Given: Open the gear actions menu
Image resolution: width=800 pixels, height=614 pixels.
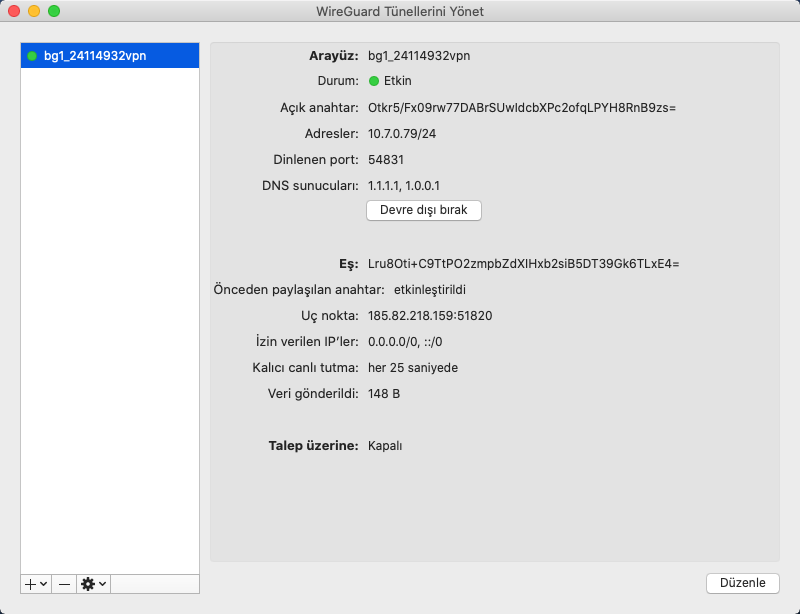Looking at the screenshot, I should (93, 584).
